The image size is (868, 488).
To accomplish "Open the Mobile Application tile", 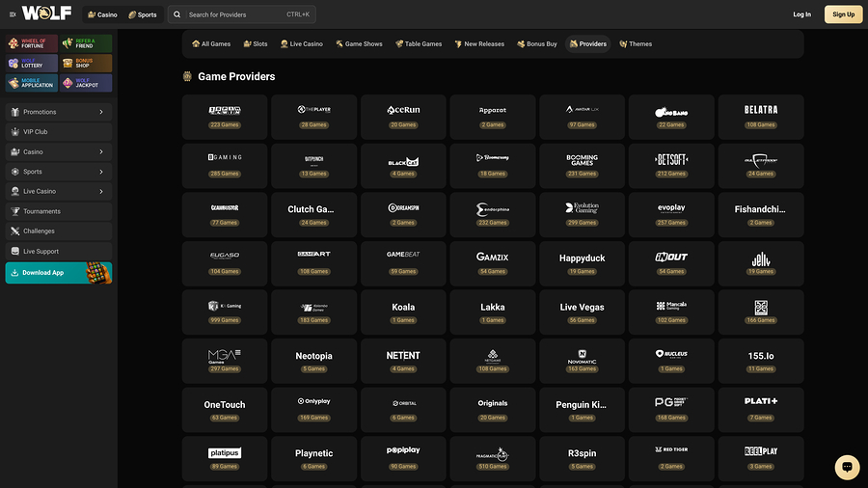I will point(32,83).
